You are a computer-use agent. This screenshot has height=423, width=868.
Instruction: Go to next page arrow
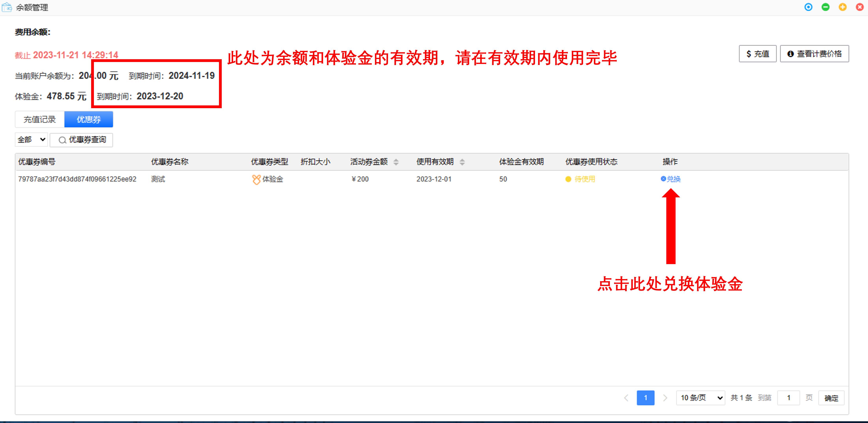[665, 398]
